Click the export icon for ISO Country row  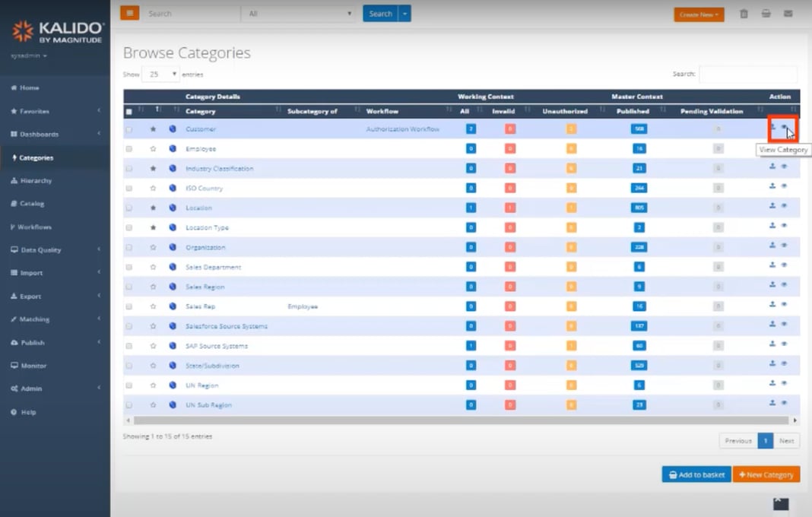click(772, 188)
